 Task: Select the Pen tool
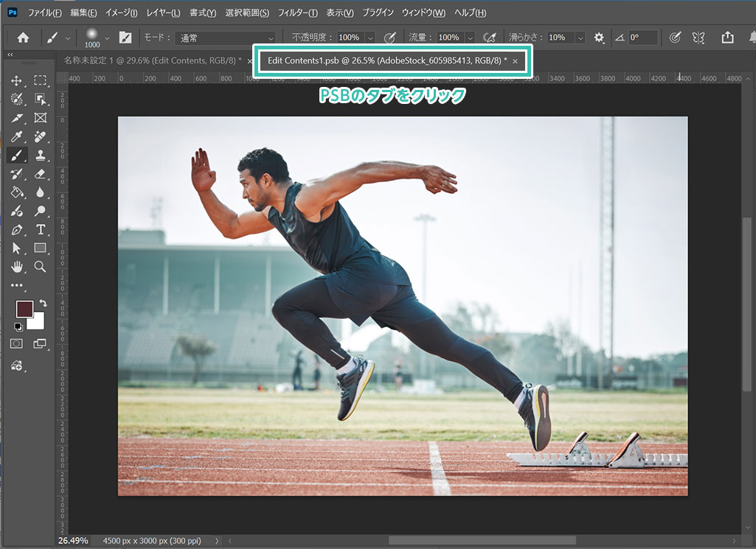point(16,230)
